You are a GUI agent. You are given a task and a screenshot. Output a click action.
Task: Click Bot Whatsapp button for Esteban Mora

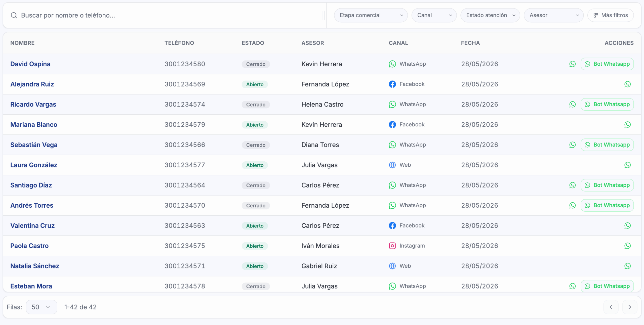pos(607,286)
